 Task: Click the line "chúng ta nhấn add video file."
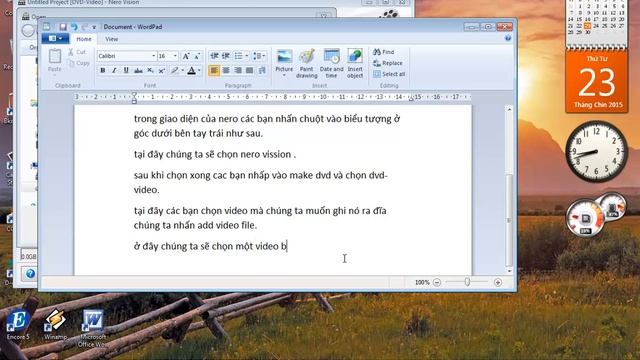(x=196, y=225)
